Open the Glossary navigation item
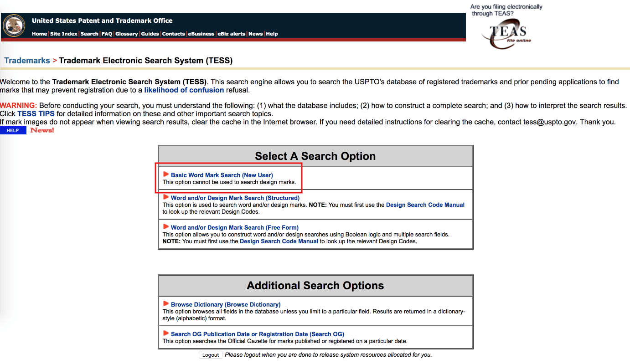The height and width of the screenshot is (364, 630). (126, 34)
